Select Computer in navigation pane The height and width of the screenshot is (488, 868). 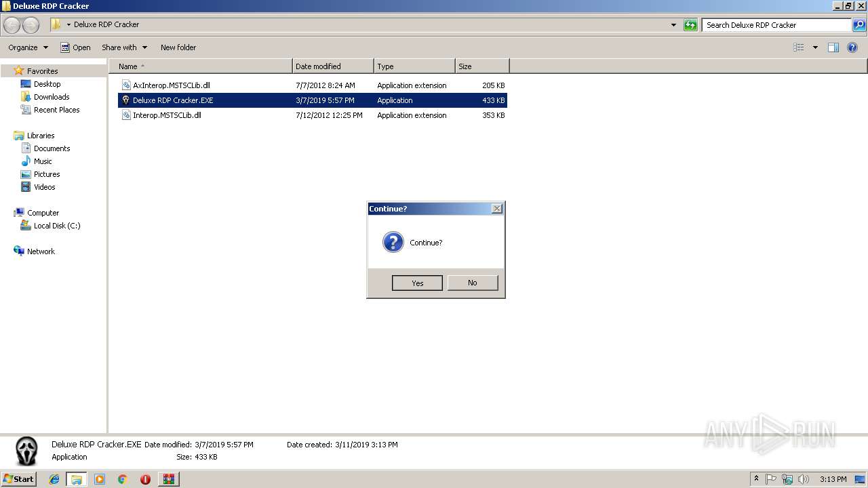pos(43,213)
